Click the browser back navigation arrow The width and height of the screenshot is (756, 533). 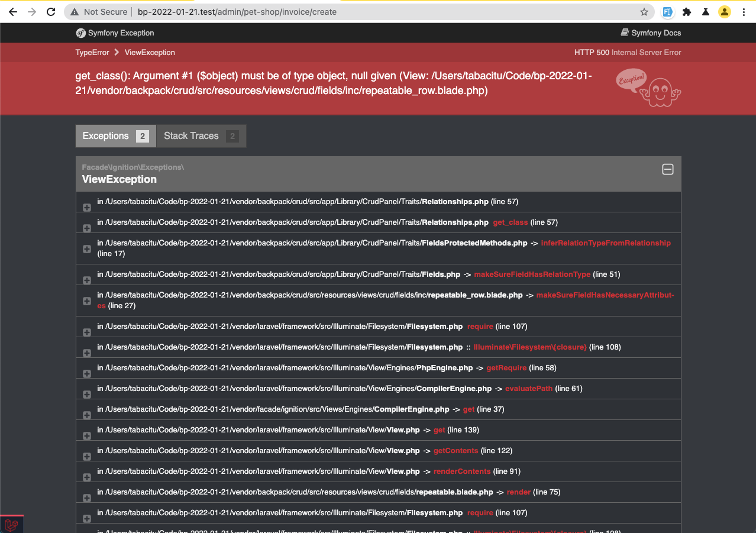point(12,11)
